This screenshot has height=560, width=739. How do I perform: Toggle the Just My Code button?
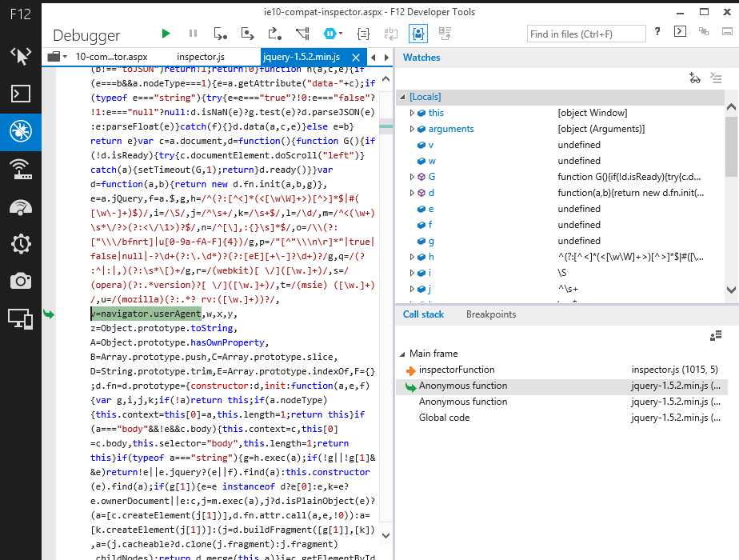coord(418,34)
